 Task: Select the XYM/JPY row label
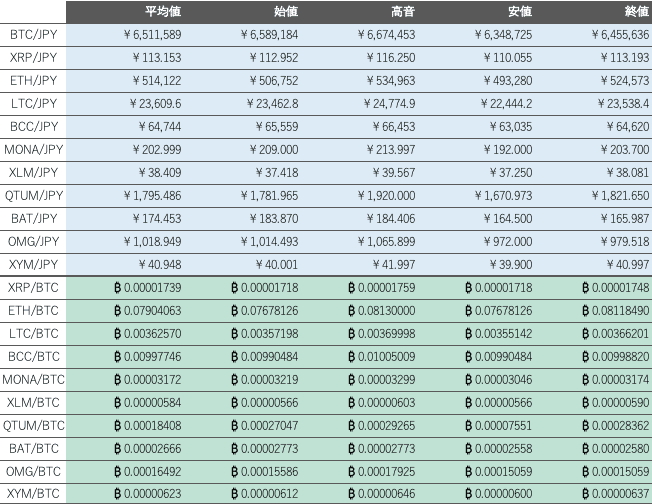(33, 264)
